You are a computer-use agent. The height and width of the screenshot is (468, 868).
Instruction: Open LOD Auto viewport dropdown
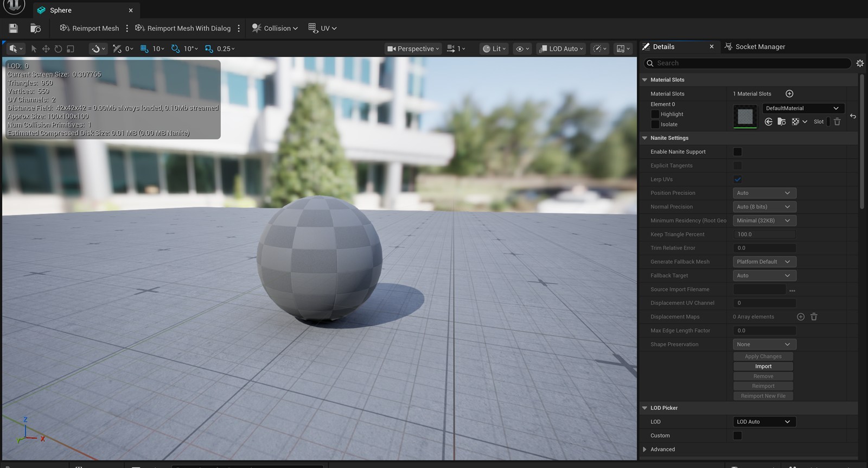pyautogui.click(x=561, y=49)
